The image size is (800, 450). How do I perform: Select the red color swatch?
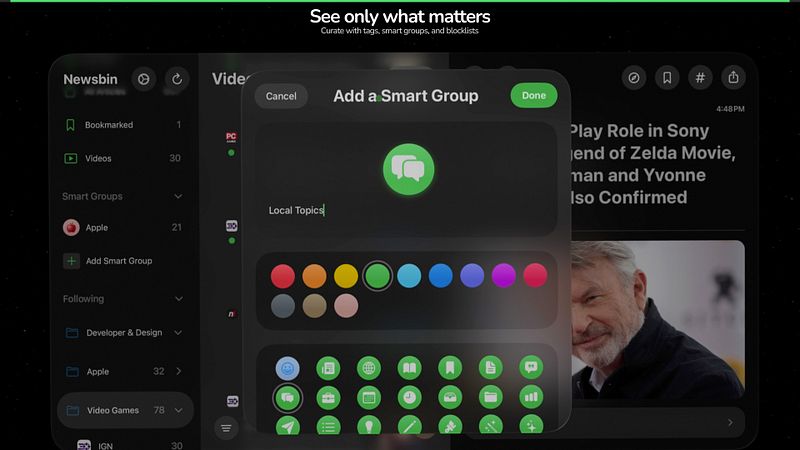click(x=283, y=276)
